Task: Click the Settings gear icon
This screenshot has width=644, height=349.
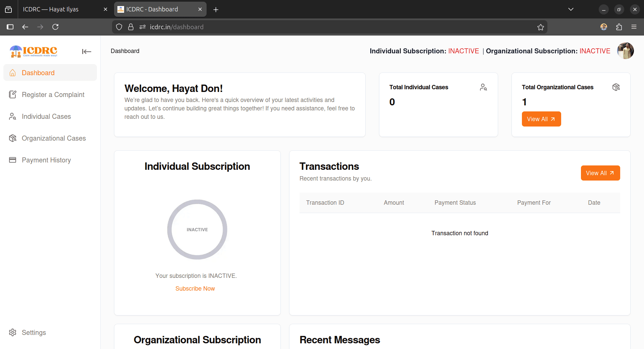Action: [x=13, y=333]
